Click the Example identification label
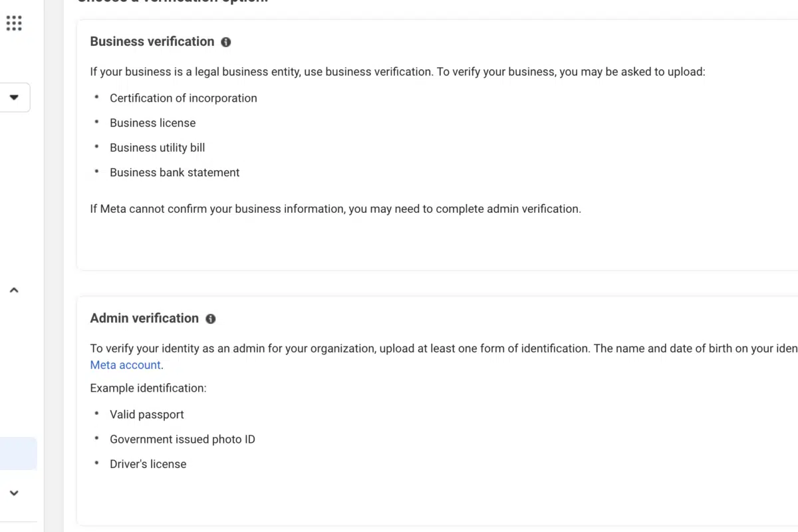Screen dimensions: 798x532 pyautogui.click(x=148, y=388)
